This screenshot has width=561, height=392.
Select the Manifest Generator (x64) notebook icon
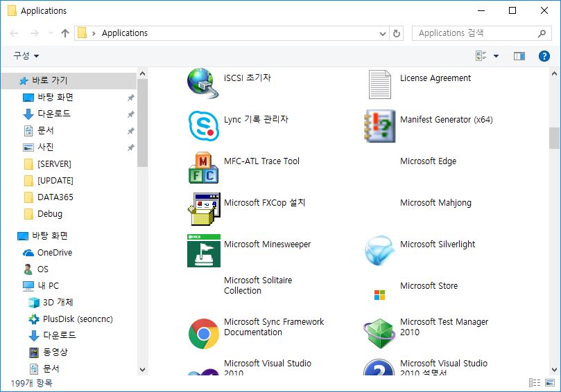(379, 126)
